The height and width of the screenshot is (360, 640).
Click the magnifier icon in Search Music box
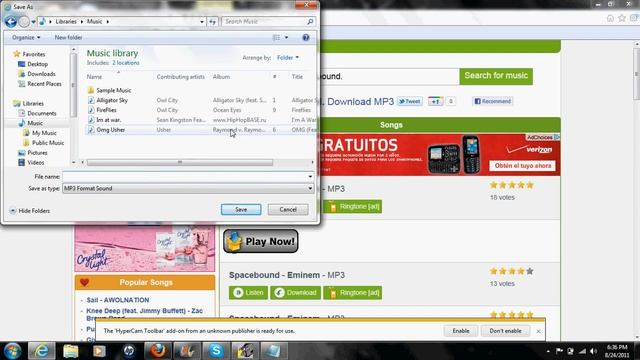pyautogui.click(x=310, y=21)
